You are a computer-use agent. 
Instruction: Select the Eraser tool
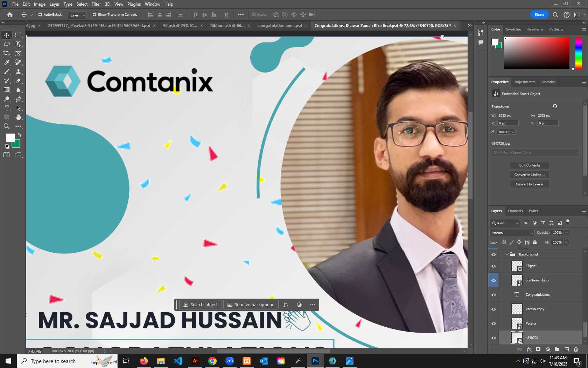click(18, 81)
